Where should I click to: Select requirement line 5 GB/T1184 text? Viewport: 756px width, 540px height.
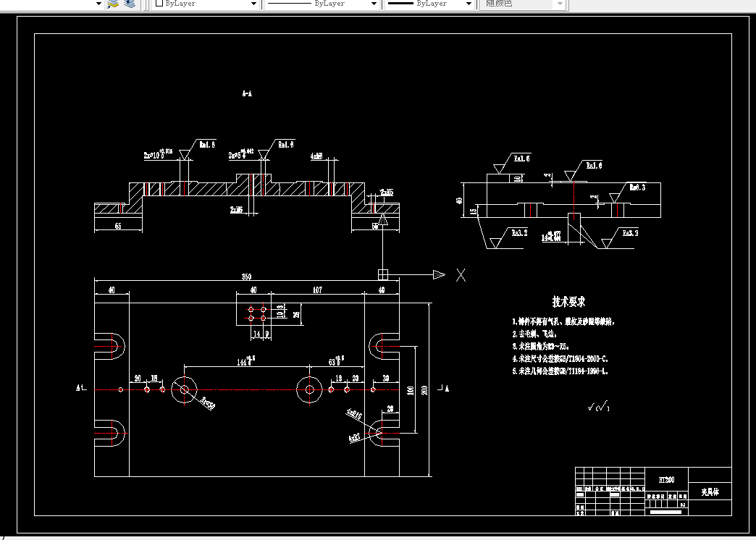coord(560,371)
